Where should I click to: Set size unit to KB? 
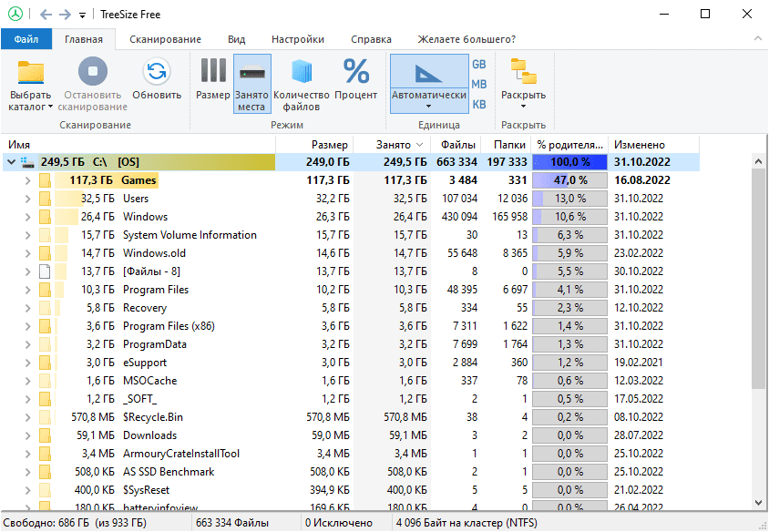click(478, 104)
